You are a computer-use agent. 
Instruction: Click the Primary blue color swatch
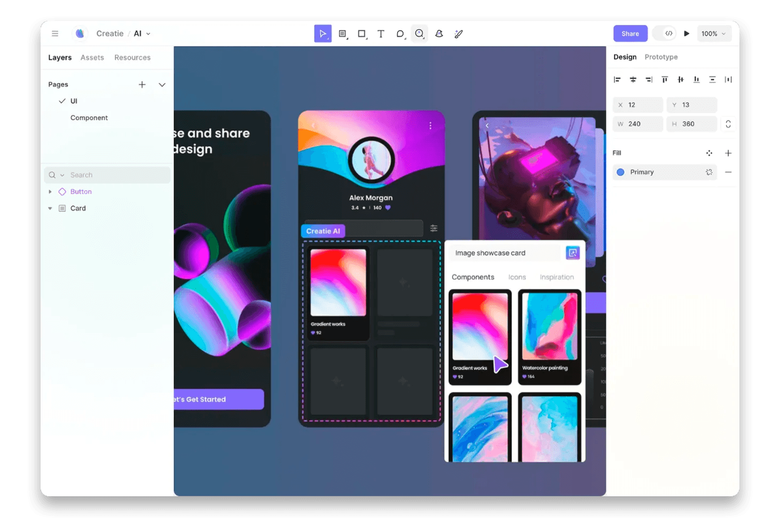pos(620,172)
